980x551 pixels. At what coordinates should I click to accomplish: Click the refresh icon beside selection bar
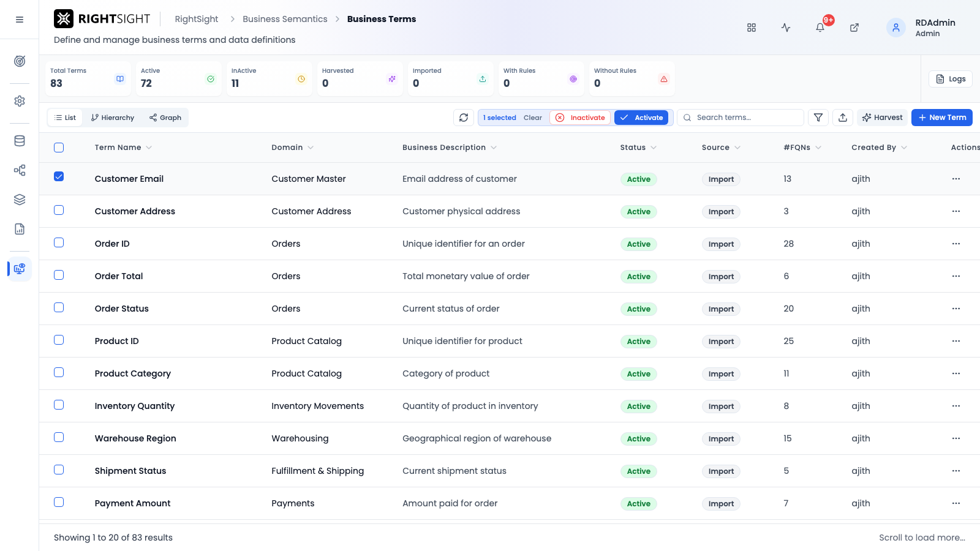pyautogui.click(x=464, y=118)
